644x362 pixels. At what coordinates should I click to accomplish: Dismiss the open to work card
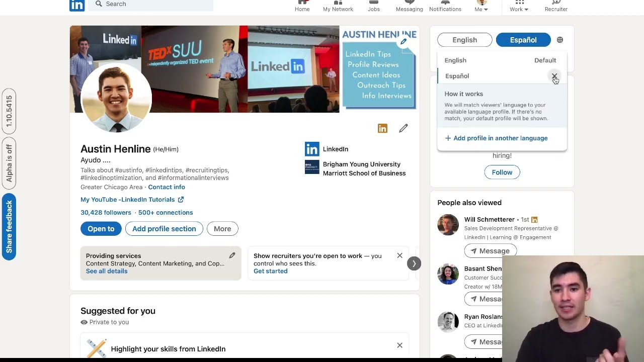pyautogui.click(x=399, y=256)
